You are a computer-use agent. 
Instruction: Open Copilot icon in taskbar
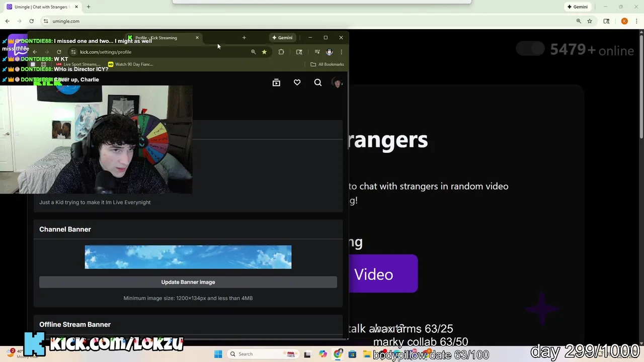tap(323, 354)
